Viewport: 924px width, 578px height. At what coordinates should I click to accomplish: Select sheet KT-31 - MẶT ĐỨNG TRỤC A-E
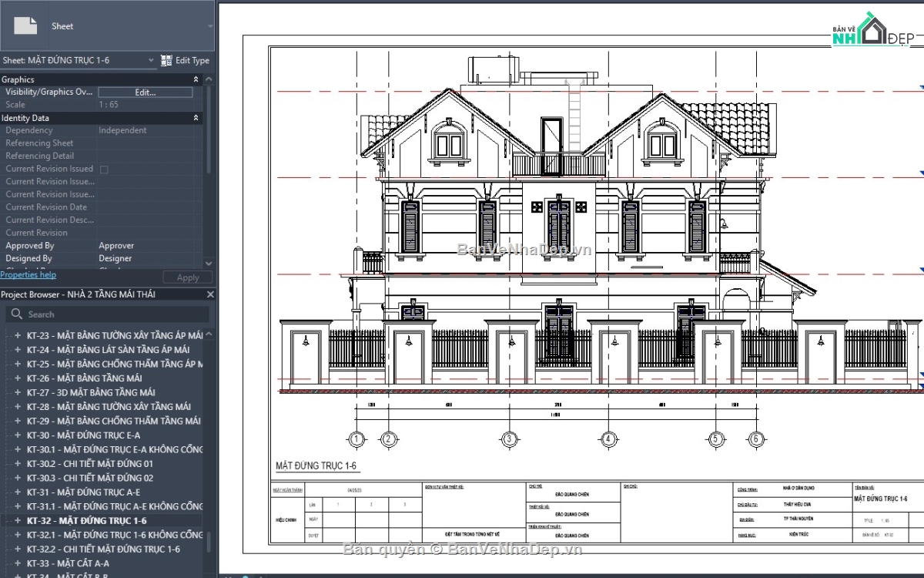click(83, 492)
